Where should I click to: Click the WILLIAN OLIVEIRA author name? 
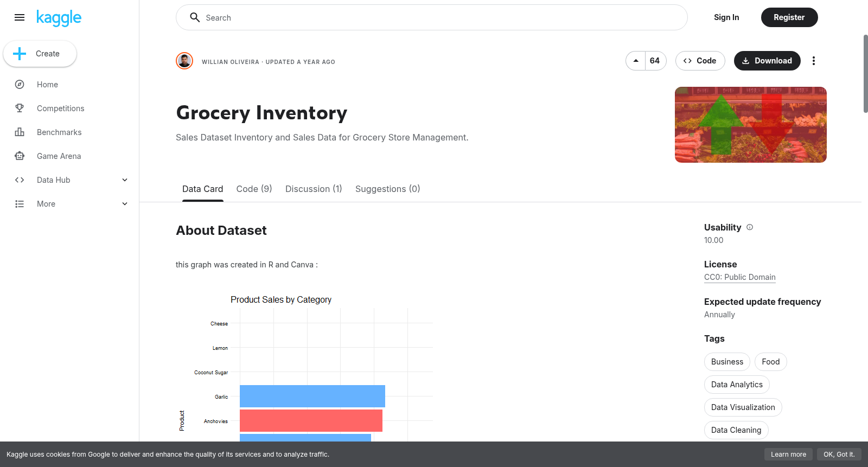(x=231, y=62)
